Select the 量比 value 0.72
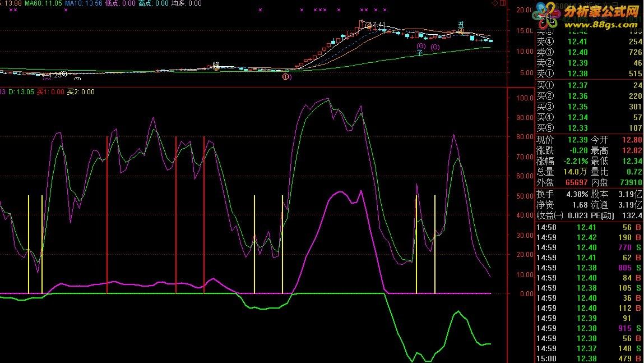The image size is (644, 363). 634,172
